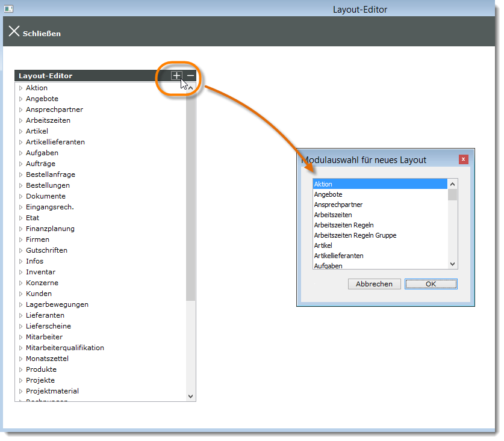
Task: Click the Schließen X icon
Action: point(14,31)
